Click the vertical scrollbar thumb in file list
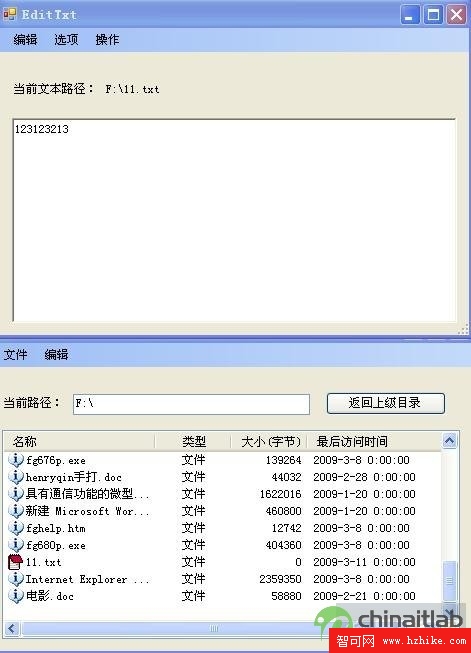Viewport: 471px width, 653px height. click(x=449, y=581)
